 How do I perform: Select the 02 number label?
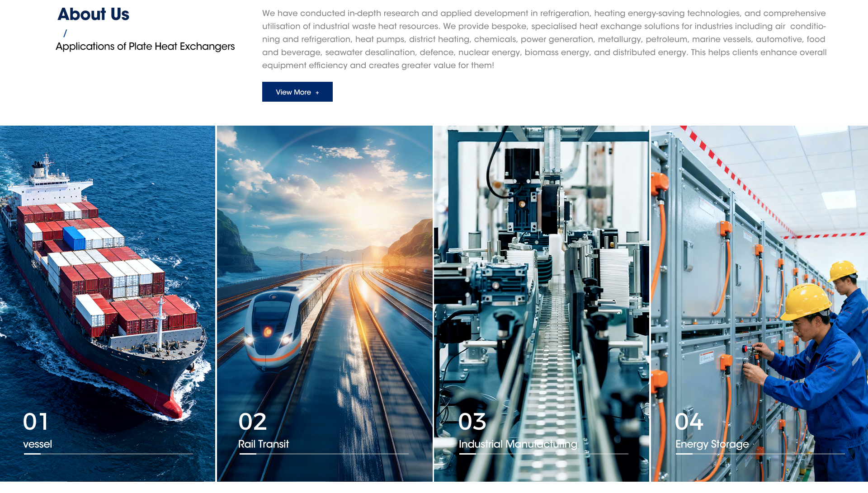(253, 422)
